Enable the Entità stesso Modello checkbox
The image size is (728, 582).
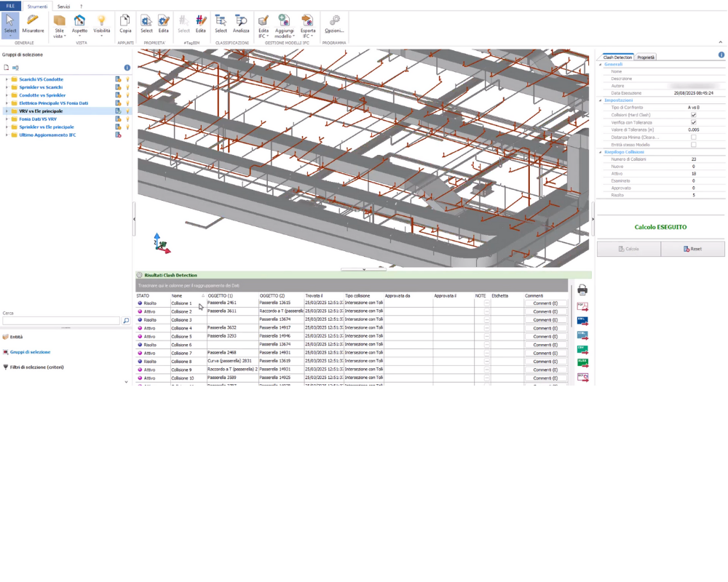[694, 145]
